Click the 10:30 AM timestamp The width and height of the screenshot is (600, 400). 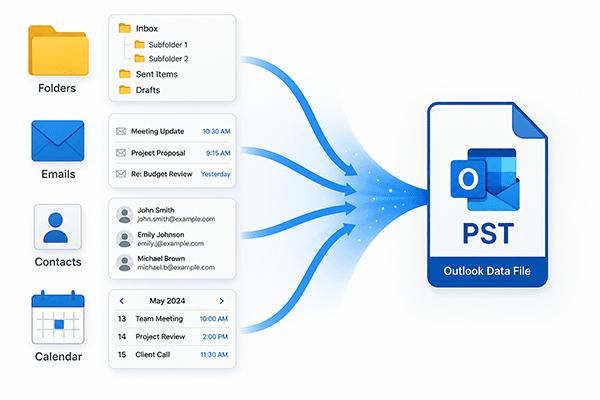217,131
